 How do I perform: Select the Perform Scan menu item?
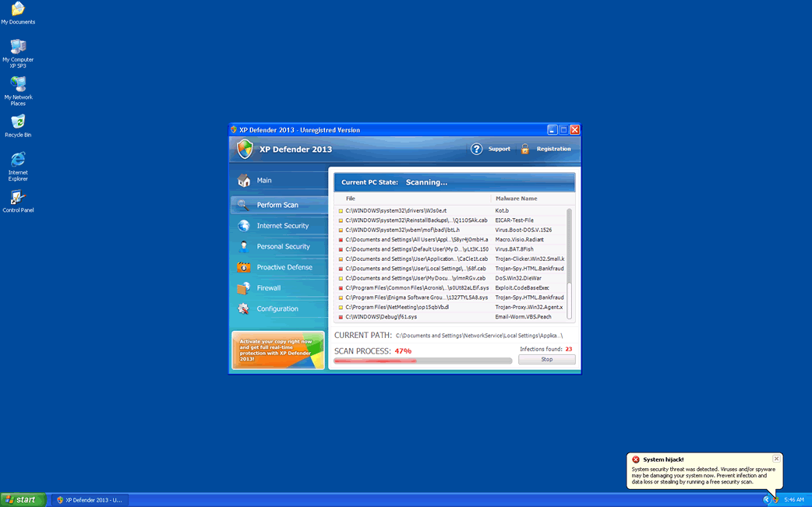pos(277,206)
